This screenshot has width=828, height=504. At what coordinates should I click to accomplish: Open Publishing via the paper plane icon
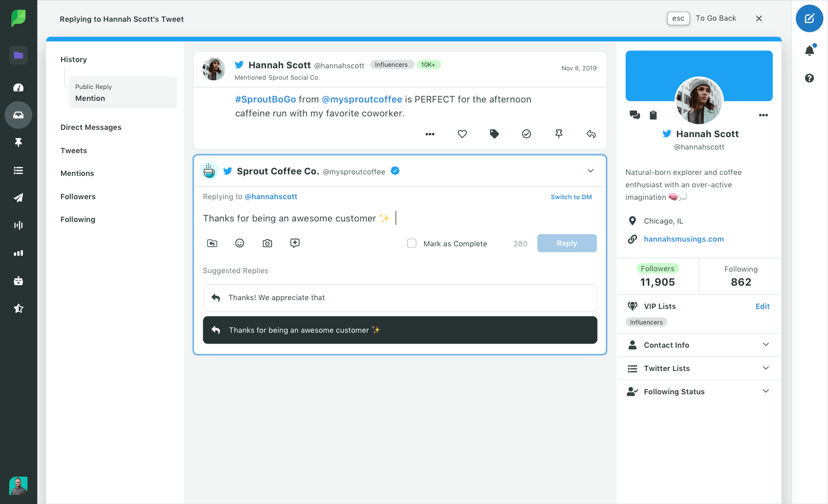click(x=18, y=197)
